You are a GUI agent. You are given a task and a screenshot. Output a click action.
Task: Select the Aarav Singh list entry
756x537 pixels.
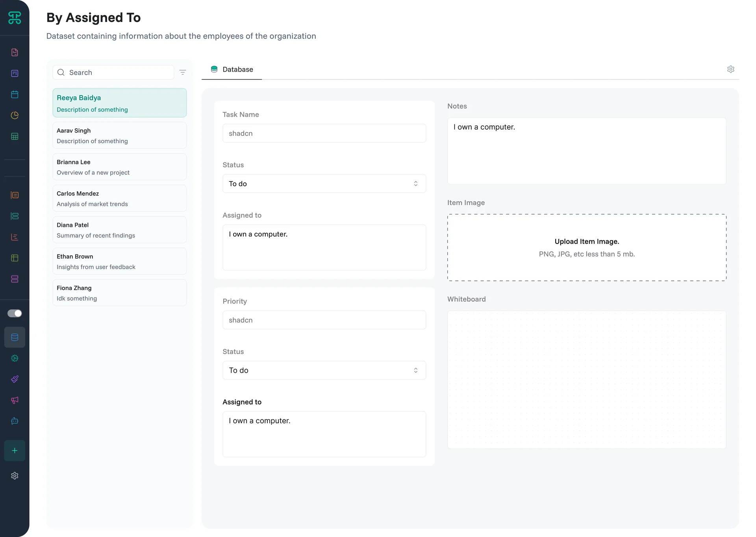[x=119, y=135]
